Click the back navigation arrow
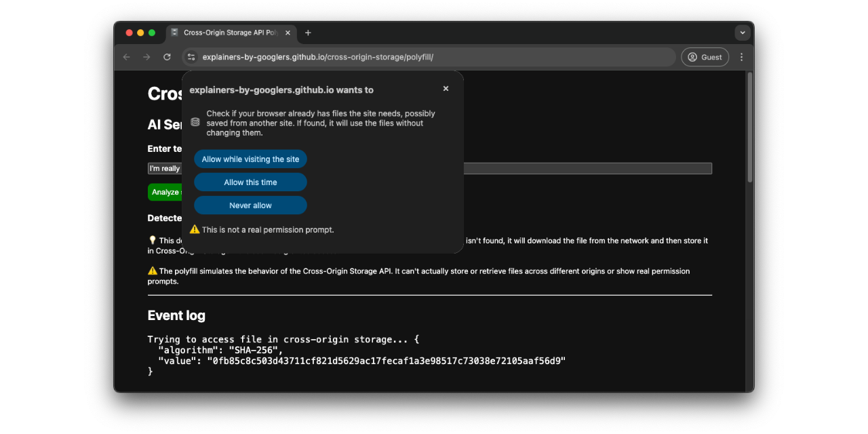The height and width of the screenshot is (434, 868). pos(126,57)
